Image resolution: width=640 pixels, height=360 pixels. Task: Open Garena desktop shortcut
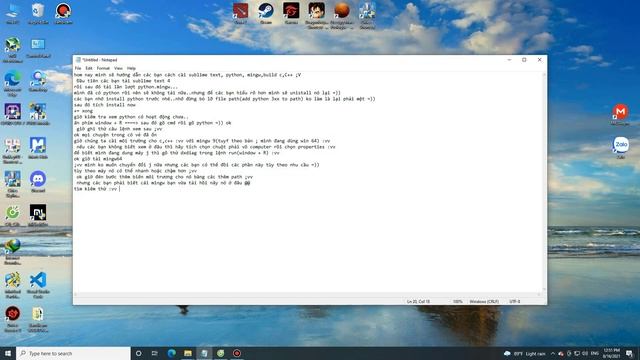[x=291, y=13]
